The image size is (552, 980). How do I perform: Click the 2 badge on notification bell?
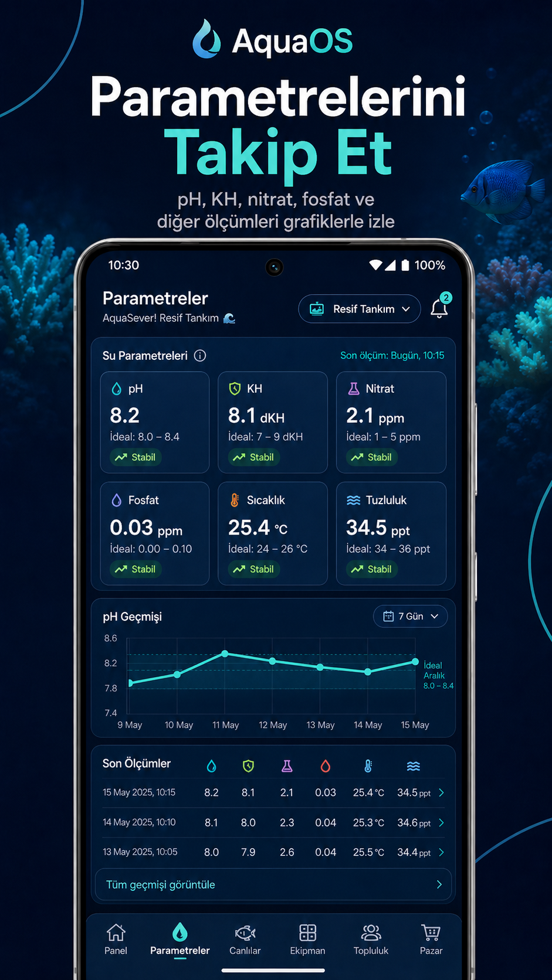point(446,298)
